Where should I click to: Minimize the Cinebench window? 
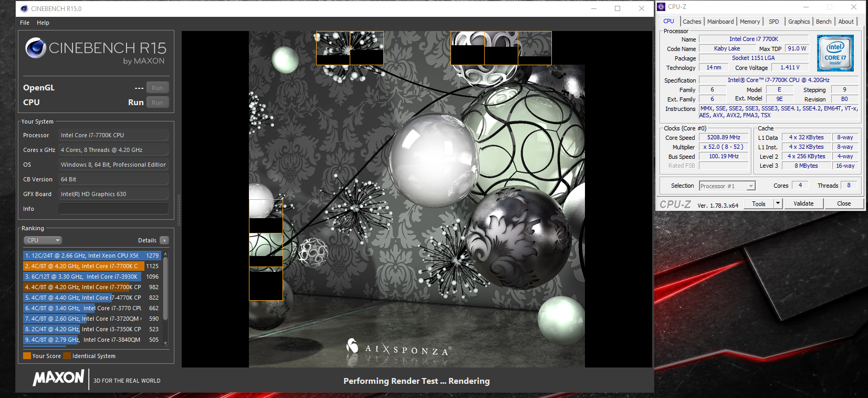[594, 8]
